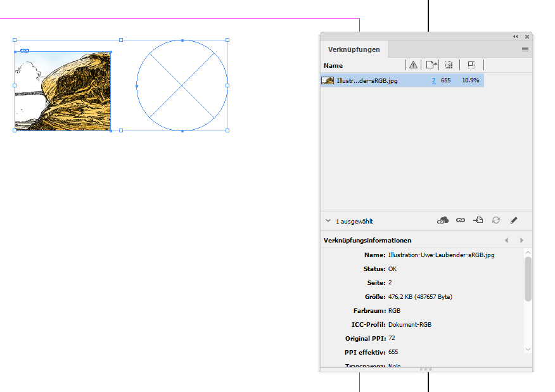Screen dimensions: 555x392
Task: Sort by the page column icon
Action: point(431,65)
